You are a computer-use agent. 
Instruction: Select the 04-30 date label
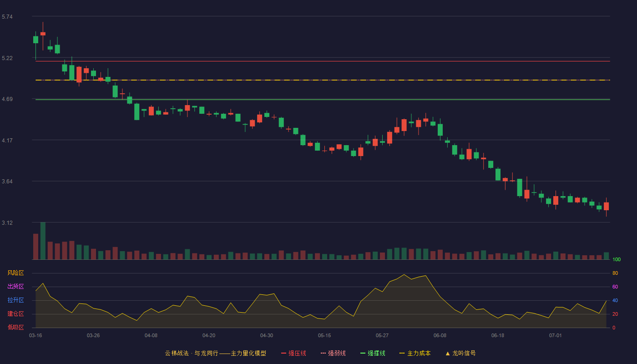[267, 335]
